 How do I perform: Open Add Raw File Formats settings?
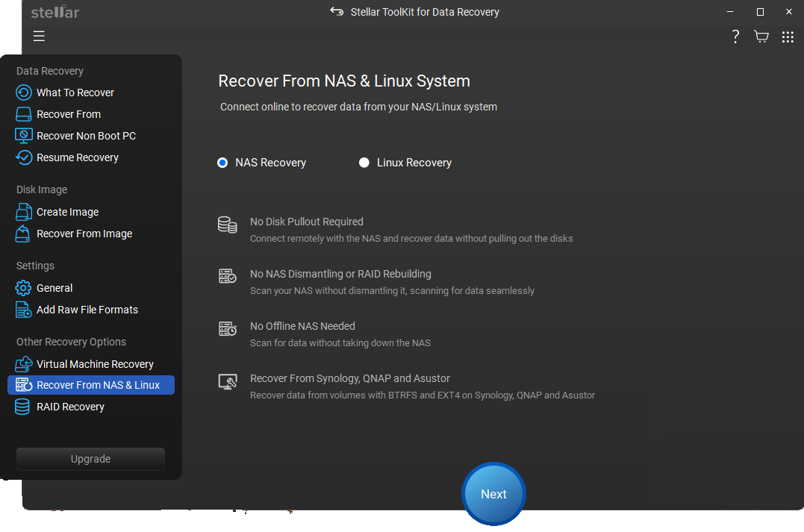point(87,310)
